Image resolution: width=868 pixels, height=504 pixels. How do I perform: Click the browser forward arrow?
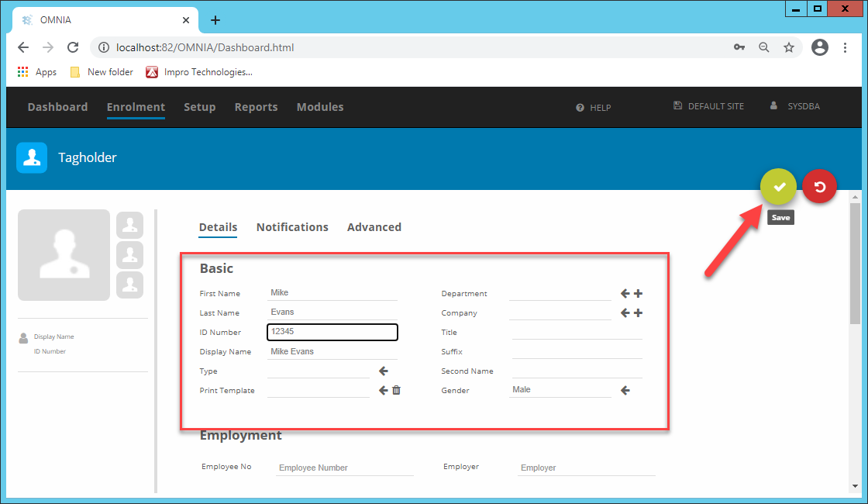pyautogui.click(x=48, y=47)
